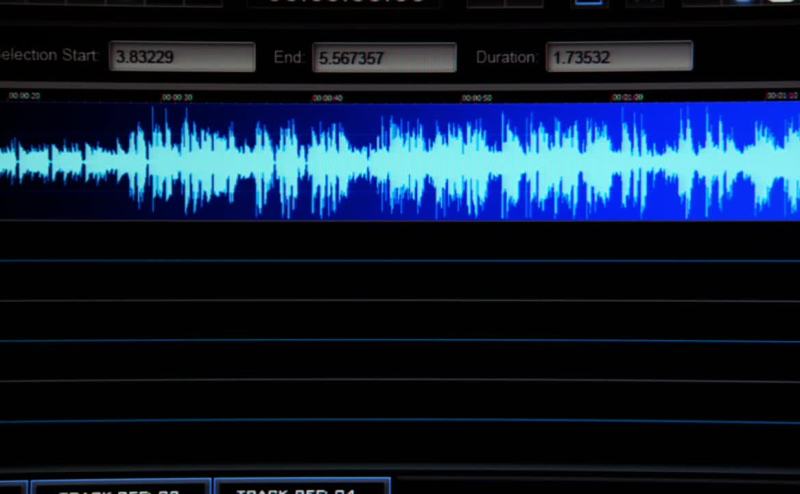Click the audio waveform in the top track

pos(400,160)
